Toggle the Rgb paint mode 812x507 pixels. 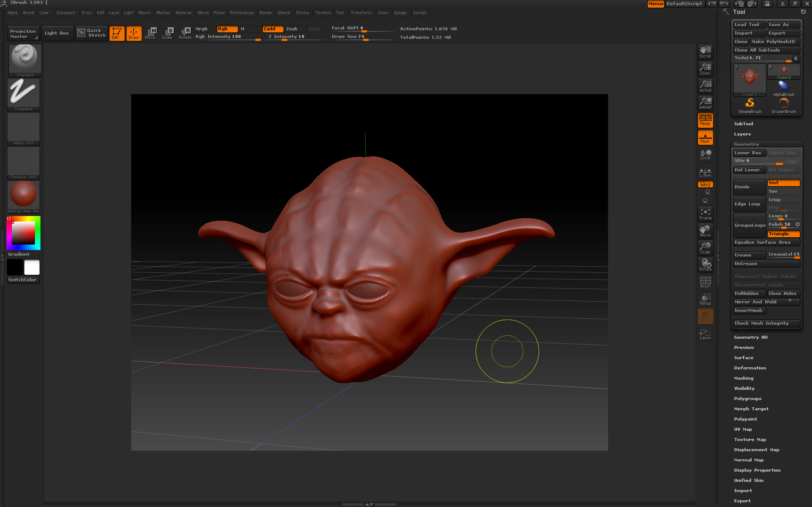pos(227,29)
